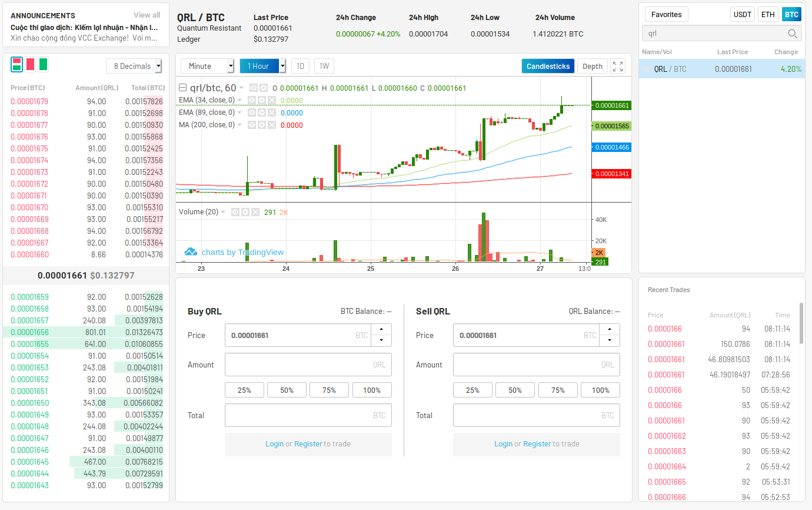Expand the Volume (20) menu arrow
The width and height of the screenshot is (812, 510).
224,212
